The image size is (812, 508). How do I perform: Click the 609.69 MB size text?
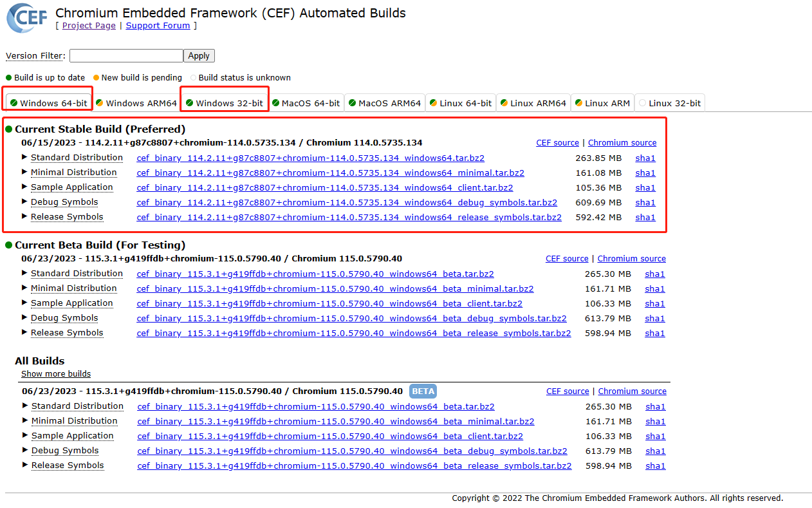[598, 203]
